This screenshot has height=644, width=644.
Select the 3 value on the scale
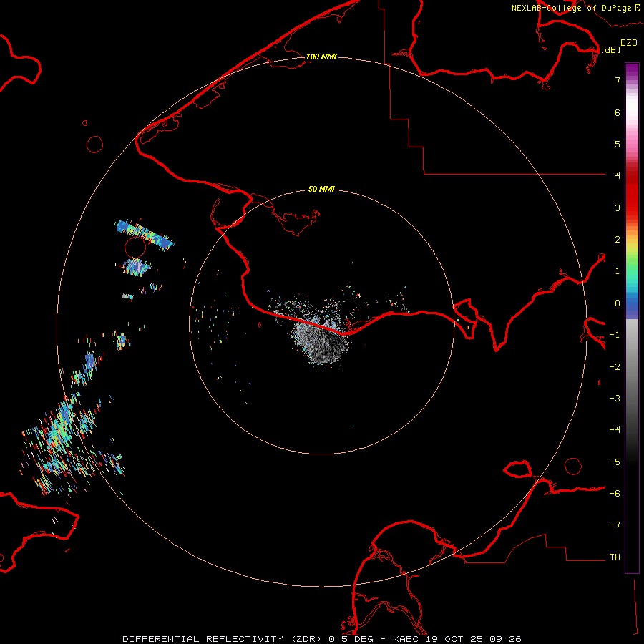pos(618,208)
